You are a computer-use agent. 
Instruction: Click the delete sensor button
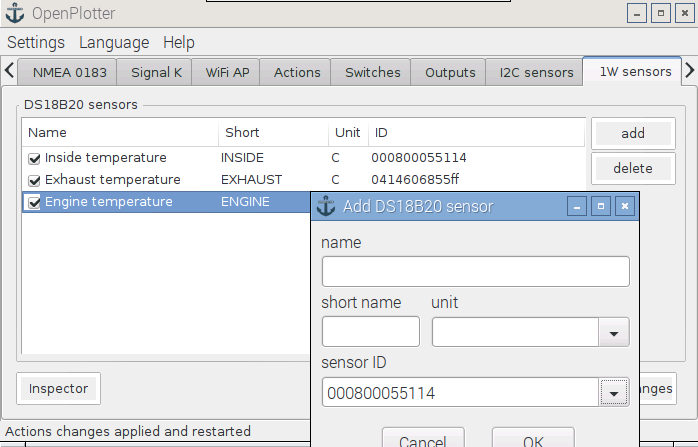[x=633, y=168]
